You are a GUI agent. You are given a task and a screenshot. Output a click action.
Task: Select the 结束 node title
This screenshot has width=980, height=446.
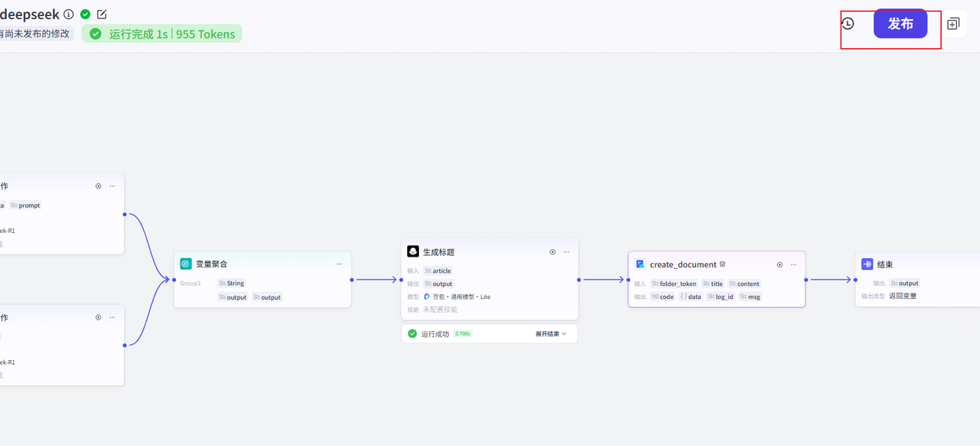[x=885, y=264]
